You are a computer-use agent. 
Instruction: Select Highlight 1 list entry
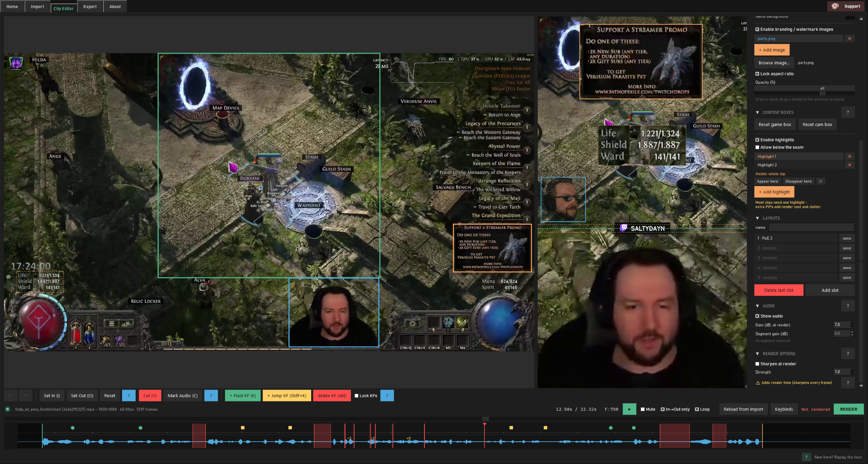799,157
